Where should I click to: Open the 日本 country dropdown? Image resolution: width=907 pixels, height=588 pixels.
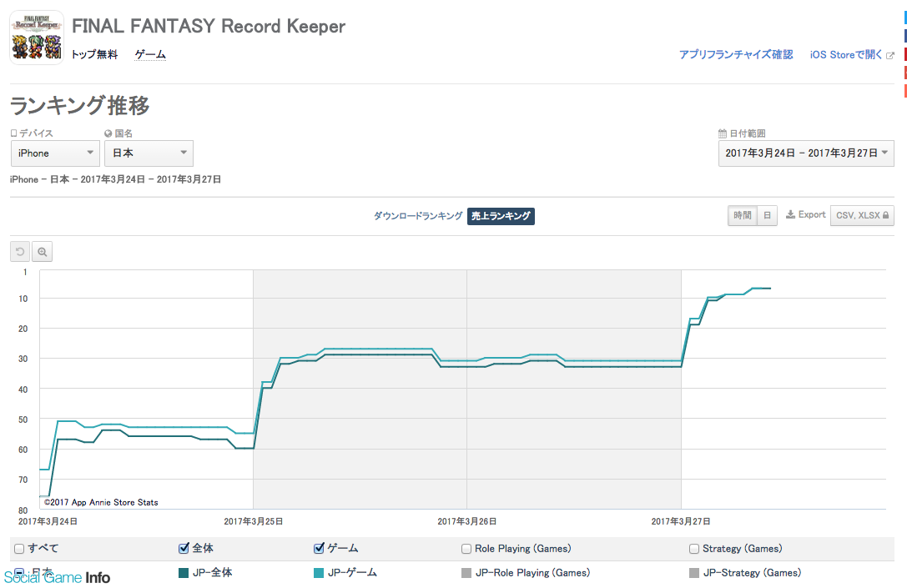(149, 153)
